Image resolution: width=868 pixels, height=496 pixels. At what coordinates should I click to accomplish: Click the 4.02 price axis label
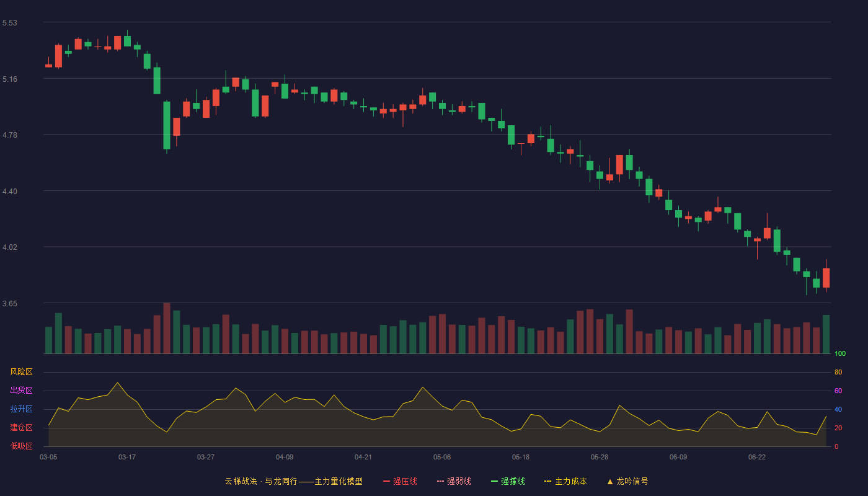pos(10,247)
